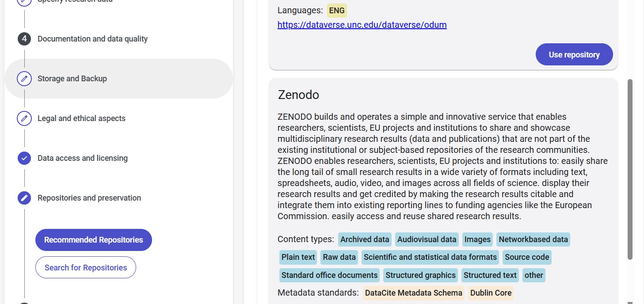Click the Source code tag
This screenshot has height=304, width=644.
click(x=527, y=257)
